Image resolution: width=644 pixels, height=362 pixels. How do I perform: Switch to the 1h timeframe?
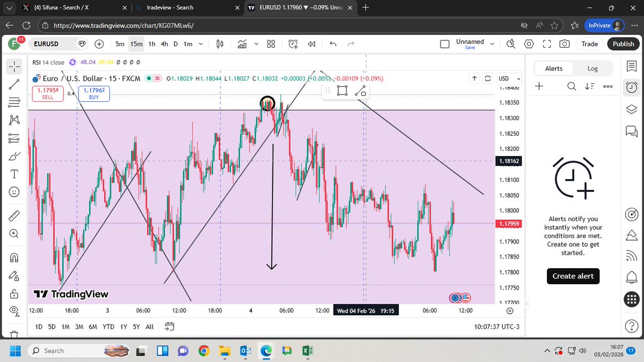(152, 44)
